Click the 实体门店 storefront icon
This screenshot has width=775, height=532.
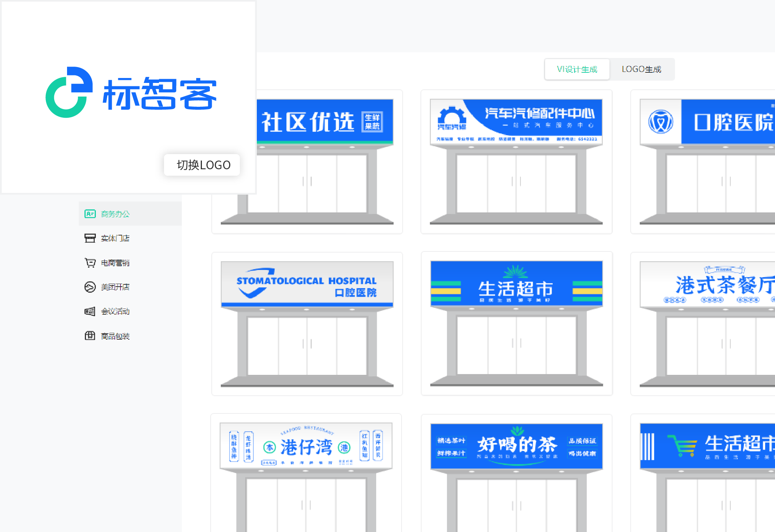pos(90,238)
